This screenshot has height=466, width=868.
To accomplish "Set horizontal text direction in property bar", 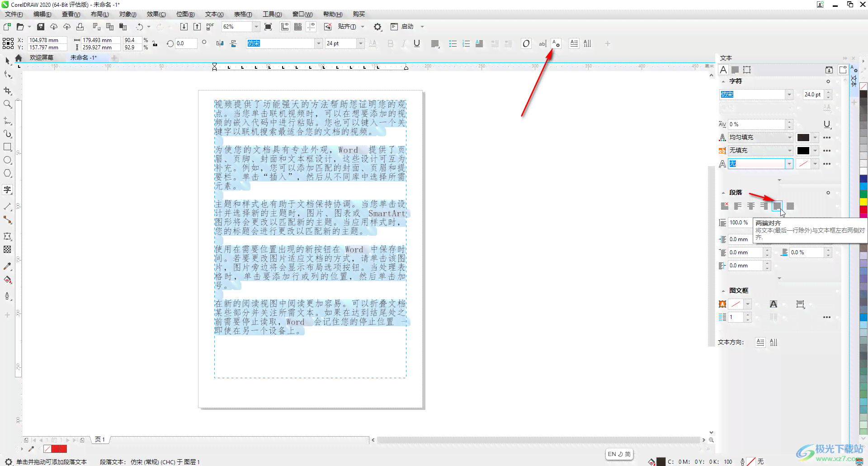I will tap(574, 43).
